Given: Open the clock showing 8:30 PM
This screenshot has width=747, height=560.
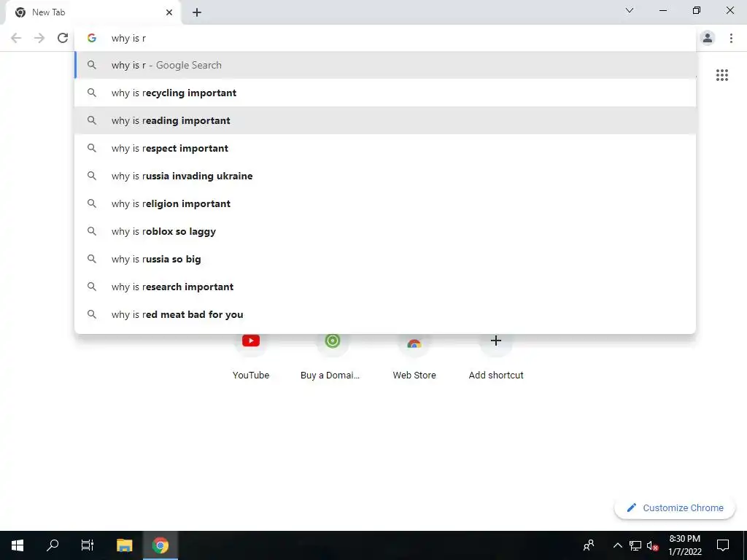Looking at the screenshot, I should click(684, 545).
